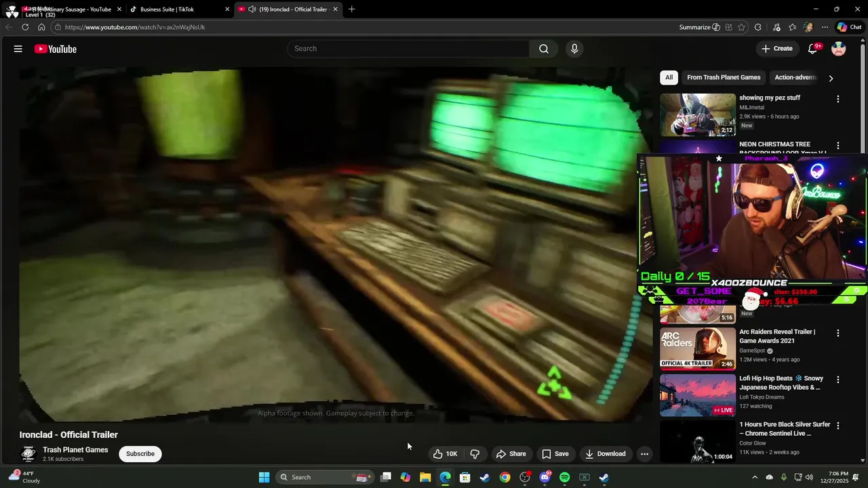
Task: Add this page to favorites star
Action: (x=741, y=27)
